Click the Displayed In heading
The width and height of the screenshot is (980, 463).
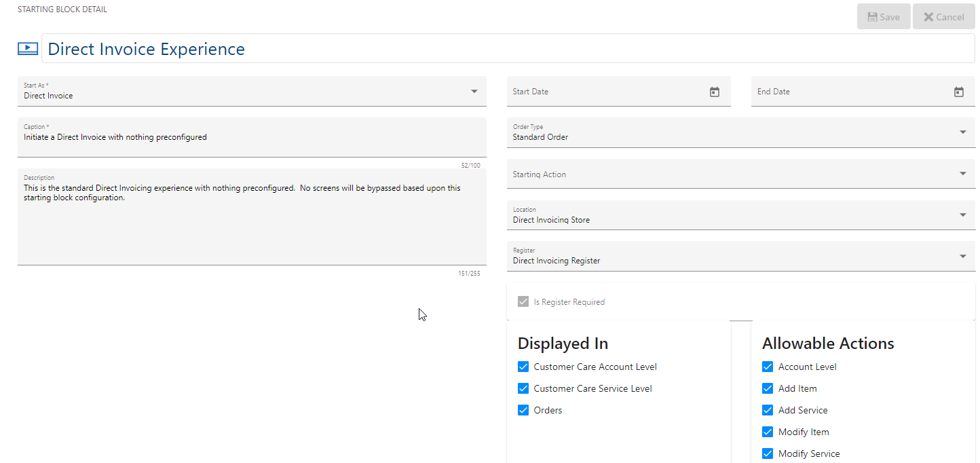point(563,344)
